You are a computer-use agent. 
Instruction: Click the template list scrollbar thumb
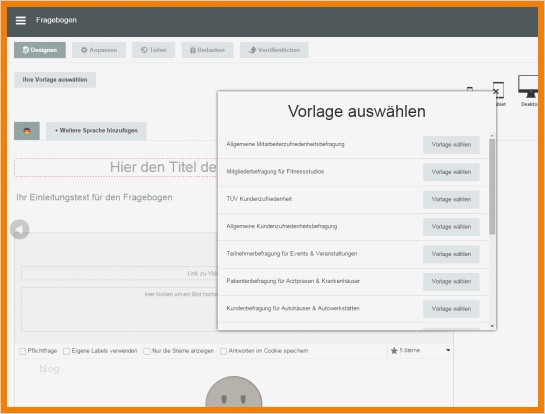492,187
